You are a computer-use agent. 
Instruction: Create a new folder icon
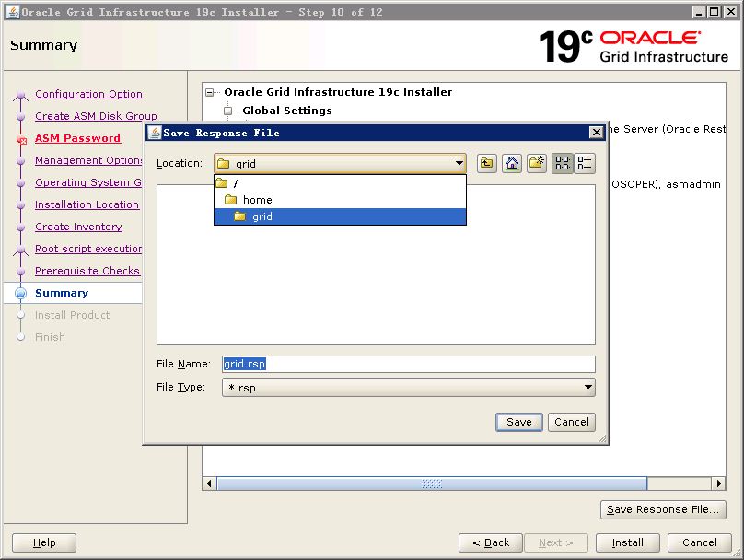(x=537, y=164)
